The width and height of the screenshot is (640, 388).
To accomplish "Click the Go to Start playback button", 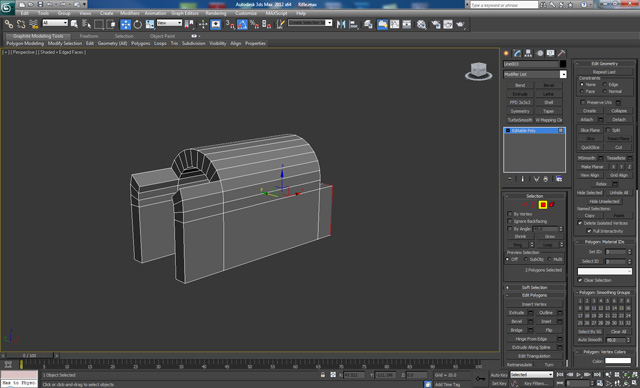I will (x=560, y=375).
